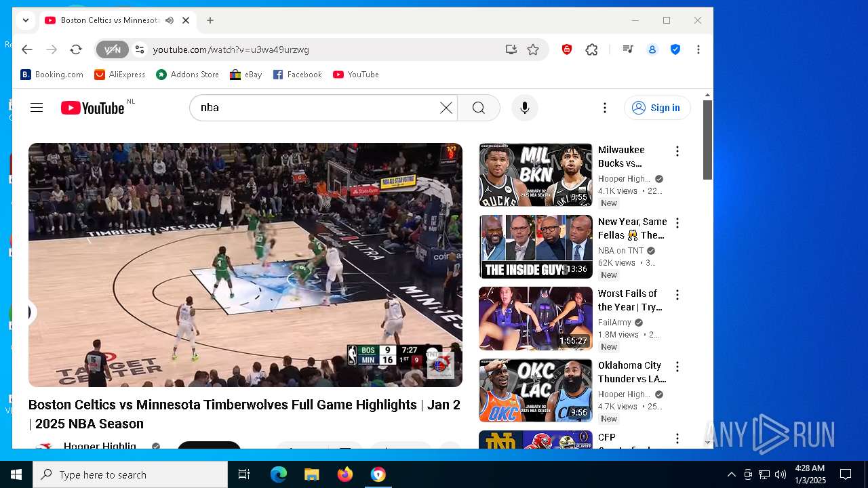
Task: Open File Explorer from taskbar
Action: point(311,474)
